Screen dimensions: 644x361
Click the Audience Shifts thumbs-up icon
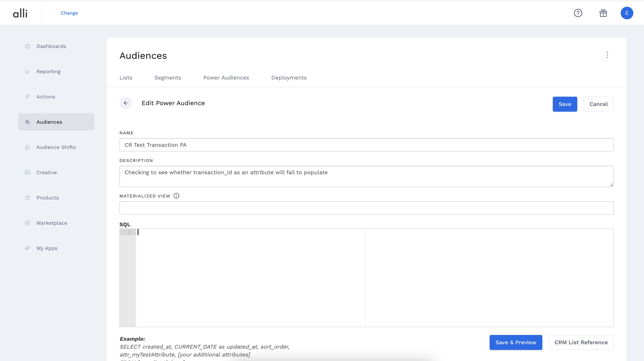(27, 147)
